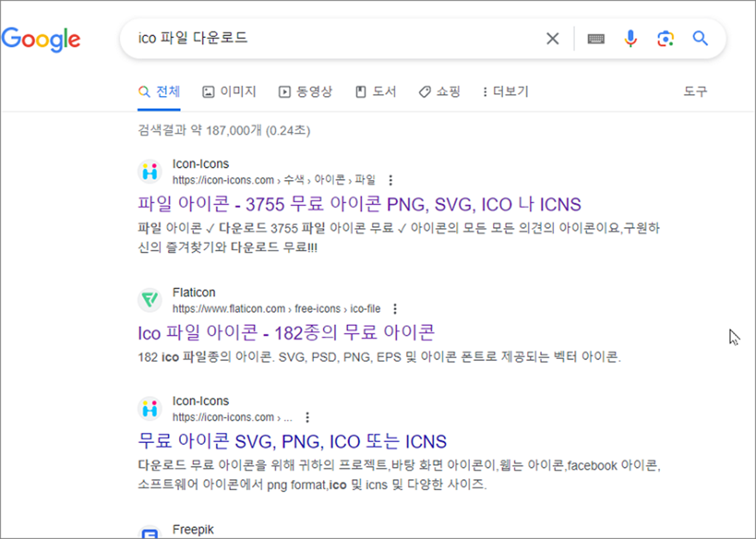Click Icon-Icons favicon of first result

tap(149, 172)
